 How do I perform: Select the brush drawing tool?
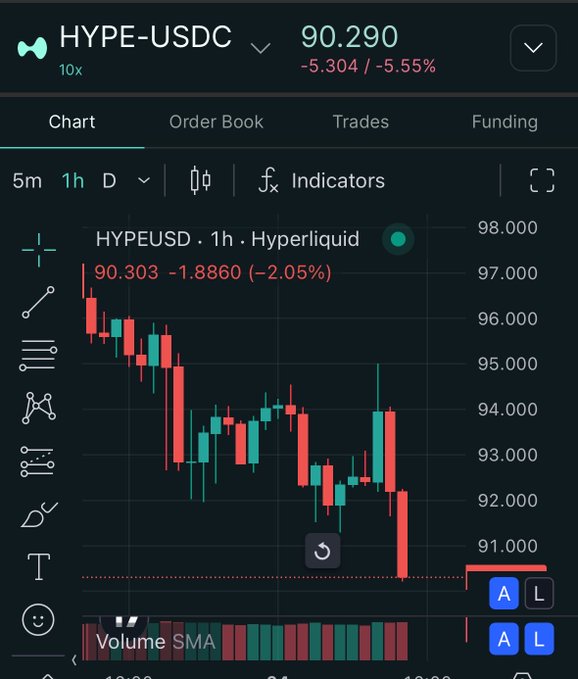(x=39, y=515)
